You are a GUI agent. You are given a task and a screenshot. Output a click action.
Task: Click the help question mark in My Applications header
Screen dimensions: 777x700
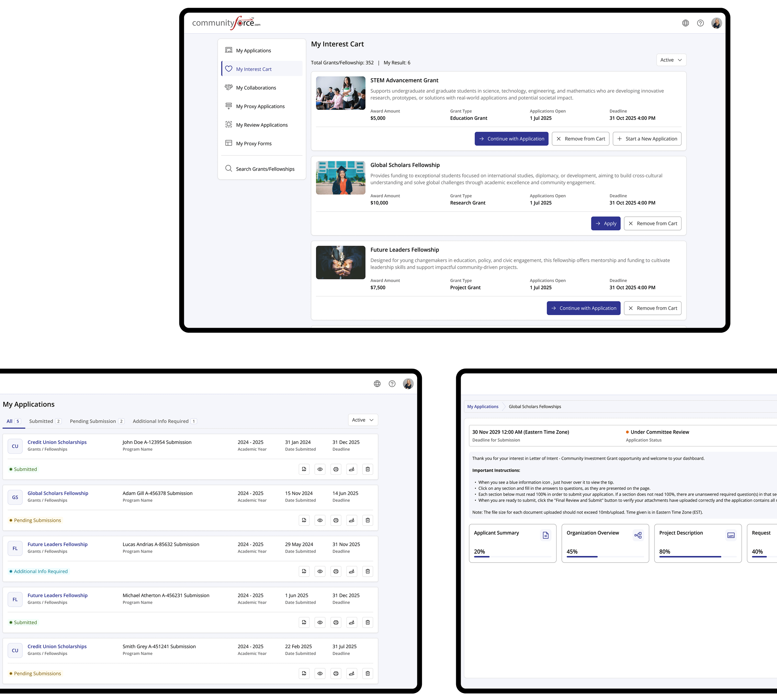click(392, 384)
